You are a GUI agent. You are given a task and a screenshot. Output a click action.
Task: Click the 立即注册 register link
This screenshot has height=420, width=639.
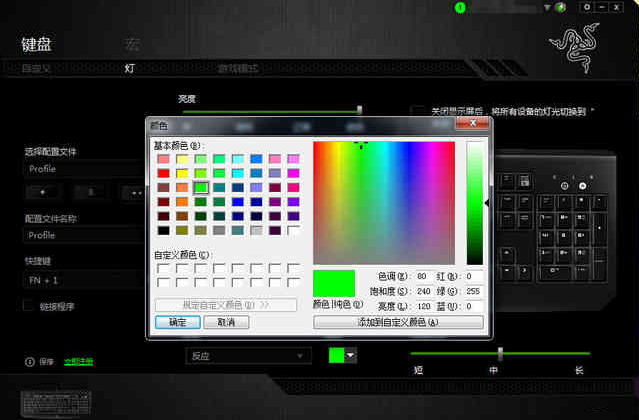tap(78, 362)
